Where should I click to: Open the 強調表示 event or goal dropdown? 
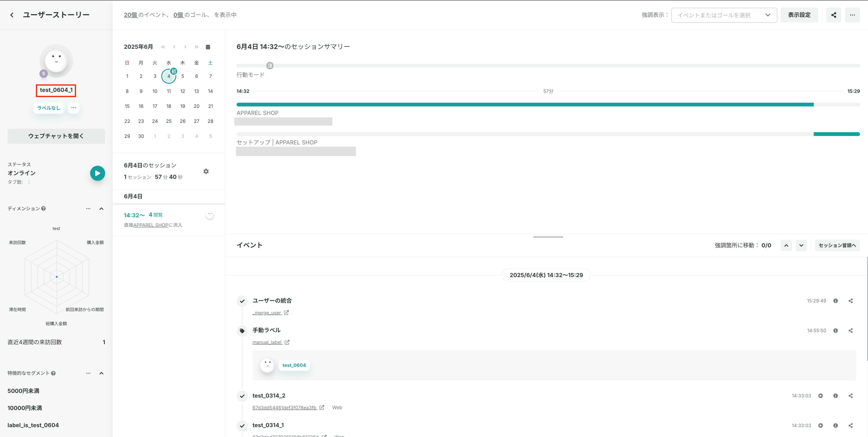(724, 15)
